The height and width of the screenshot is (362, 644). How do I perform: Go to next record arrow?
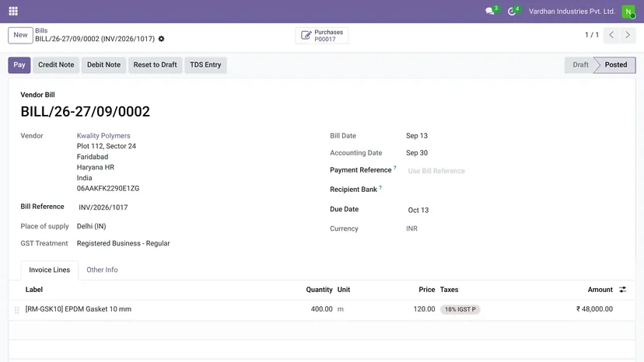click(628, 35)
